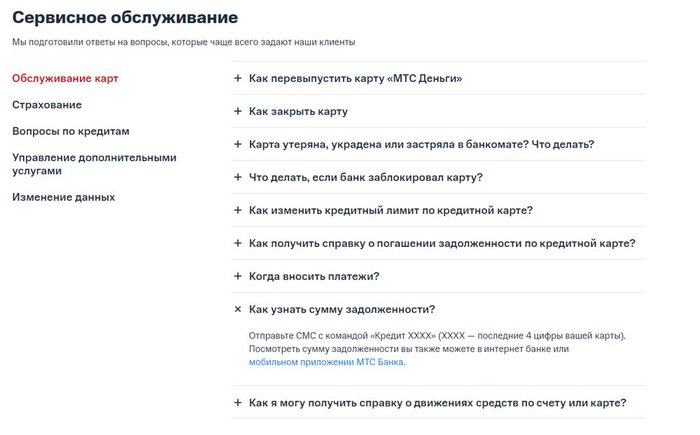
Task: Expand «Когда вносить платежи?» question text
Action: [x=314, y=276]
